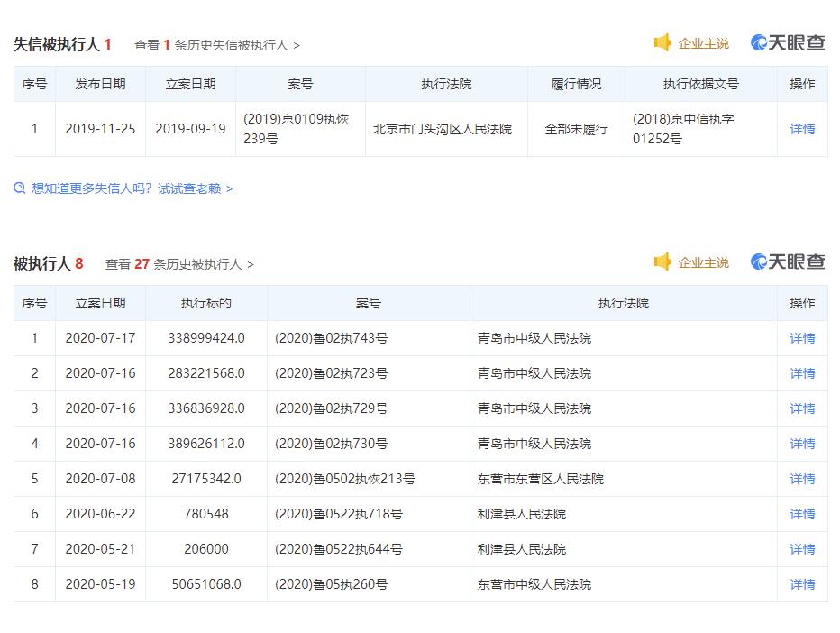Click the 执行标的 column header

206,303
